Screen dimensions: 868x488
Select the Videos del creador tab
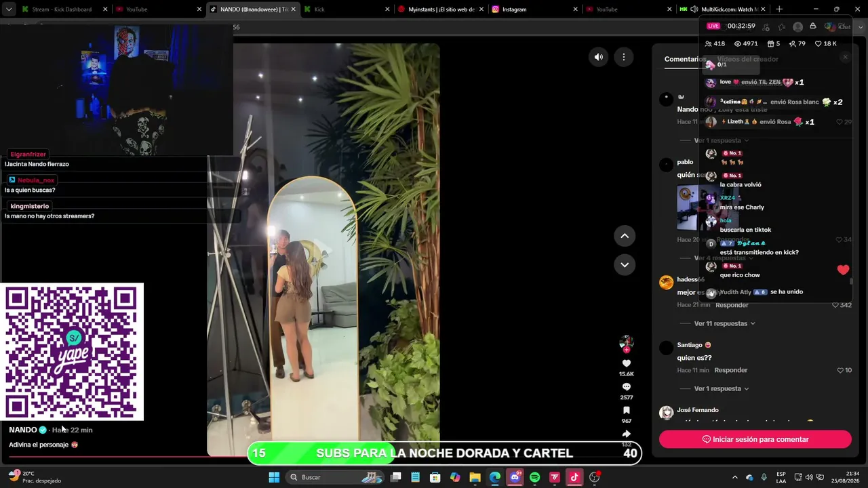click(x=748, y=59)
